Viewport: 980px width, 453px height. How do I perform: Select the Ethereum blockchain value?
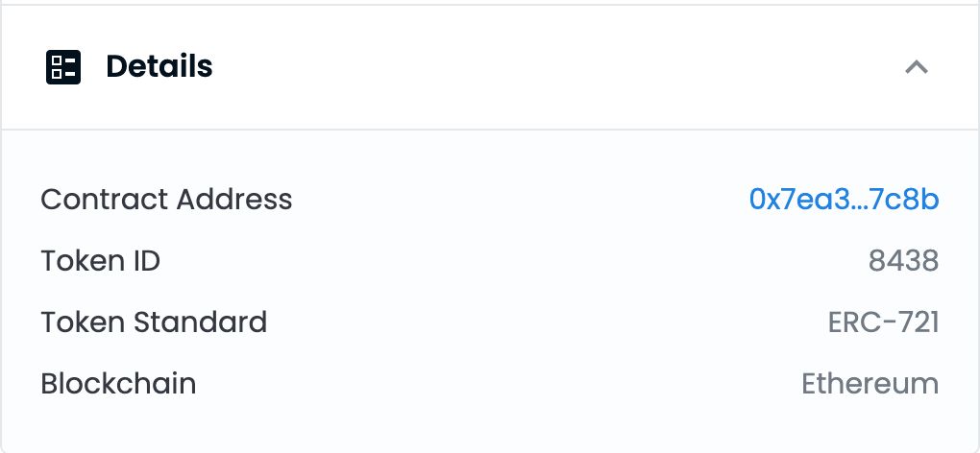pyautogui.click(x=870, y=384)
